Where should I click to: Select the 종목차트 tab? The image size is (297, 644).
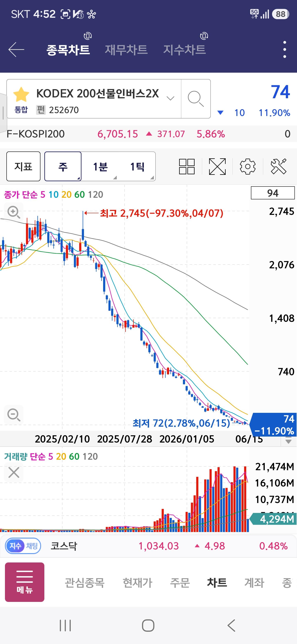click(x=68, y=50)
